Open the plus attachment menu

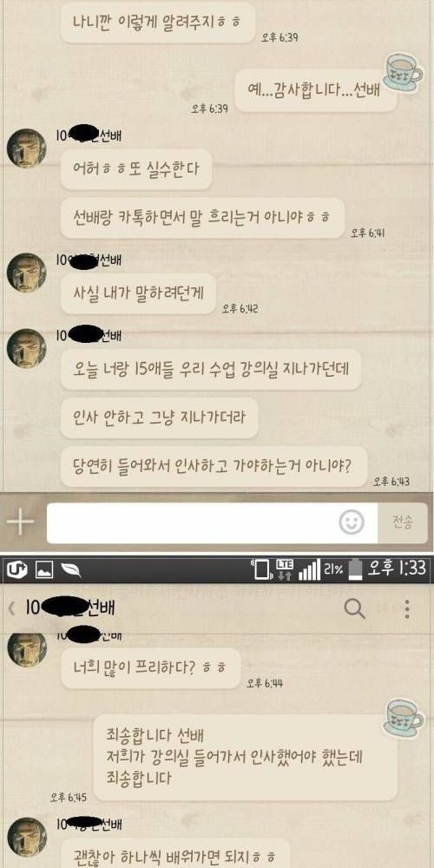pyautogui.click(x=20, y=523)
